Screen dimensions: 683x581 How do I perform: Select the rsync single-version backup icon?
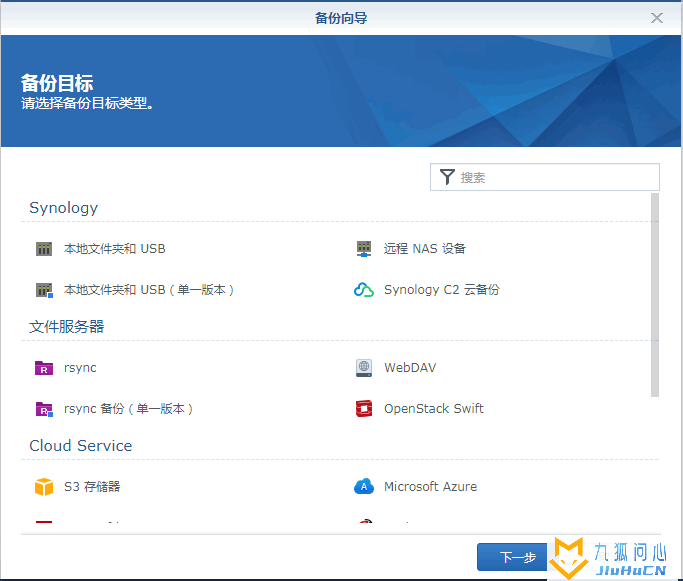tap(44, 409)
